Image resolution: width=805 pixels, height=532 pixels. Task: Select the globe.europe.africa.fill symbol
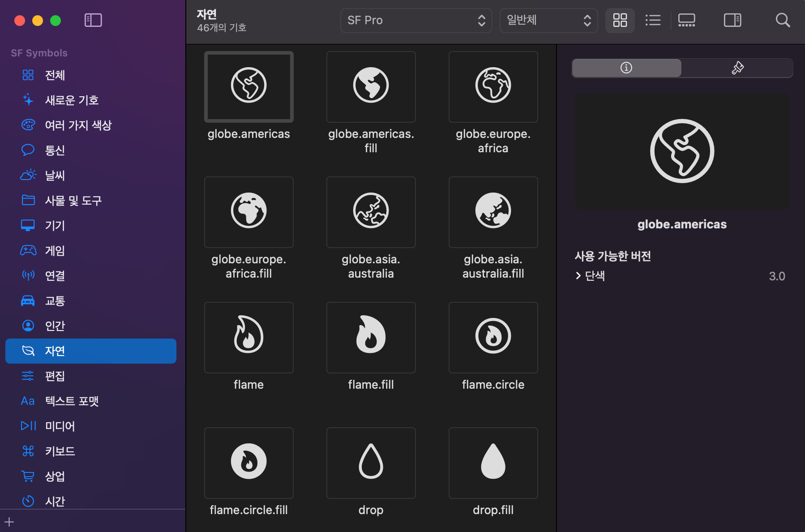tap(249, 212)
